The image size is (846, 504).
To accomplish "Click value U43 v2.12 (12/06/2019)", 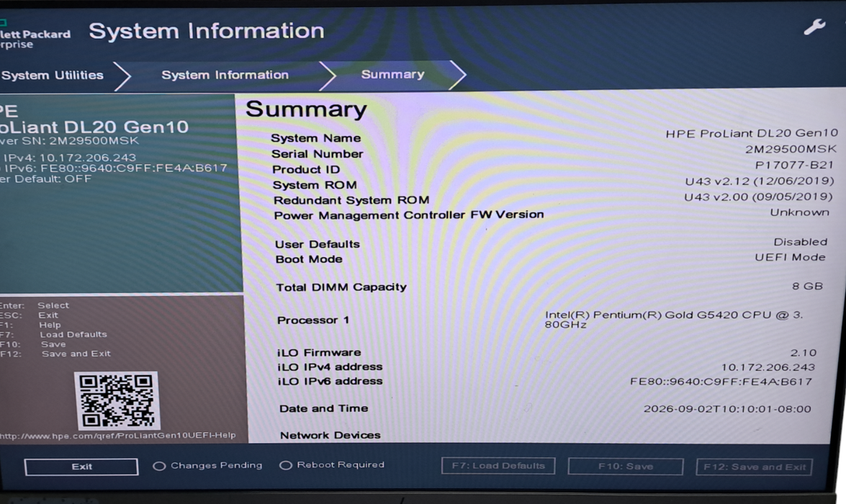I will [759, 181].
